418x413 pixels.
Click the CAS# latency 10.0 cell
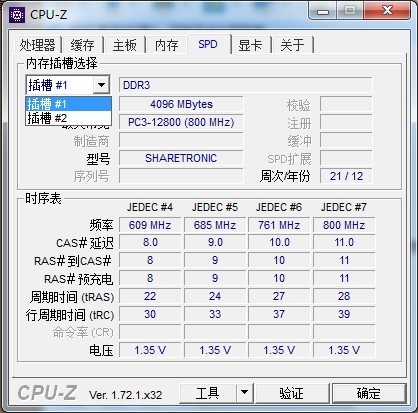tap(279, 242)
